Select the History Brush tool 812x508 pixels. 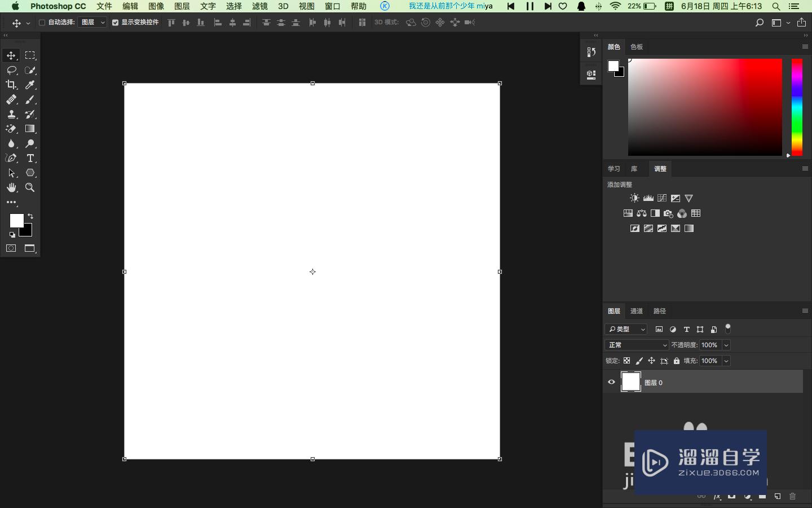[30, 114]
